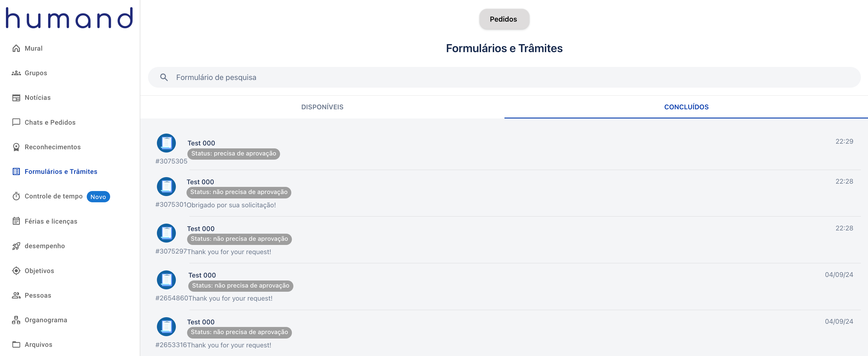Select the CONCLUÍDOS tab

[686, 107]
